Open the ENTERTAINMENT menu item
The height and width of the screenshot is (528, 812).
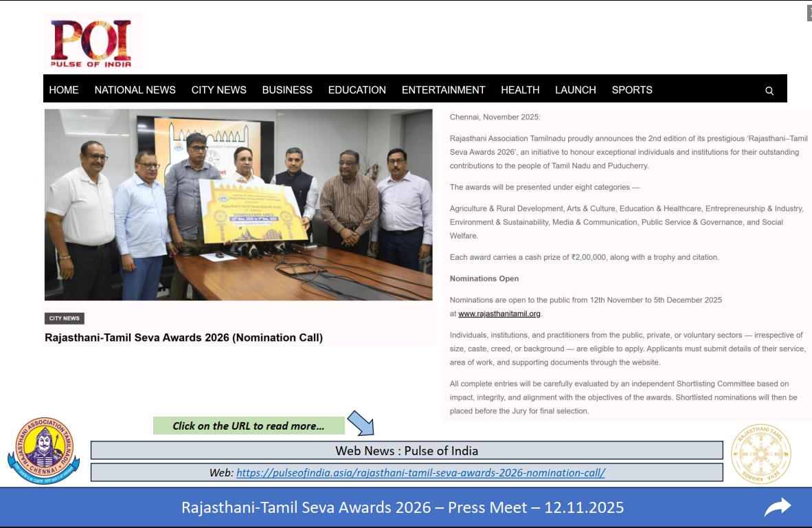tap(443, 90)
